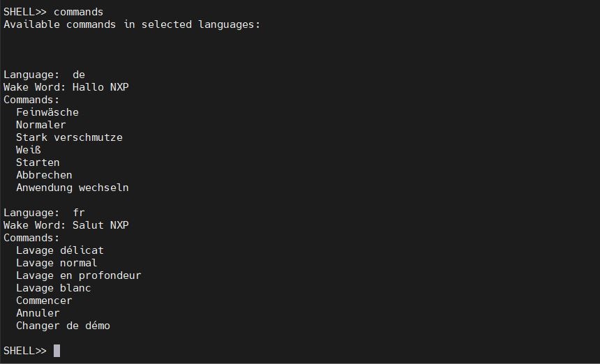Click the 'Lavage blanc' command
The height and width of the screenshot is (364, 600).
[54, 288]
